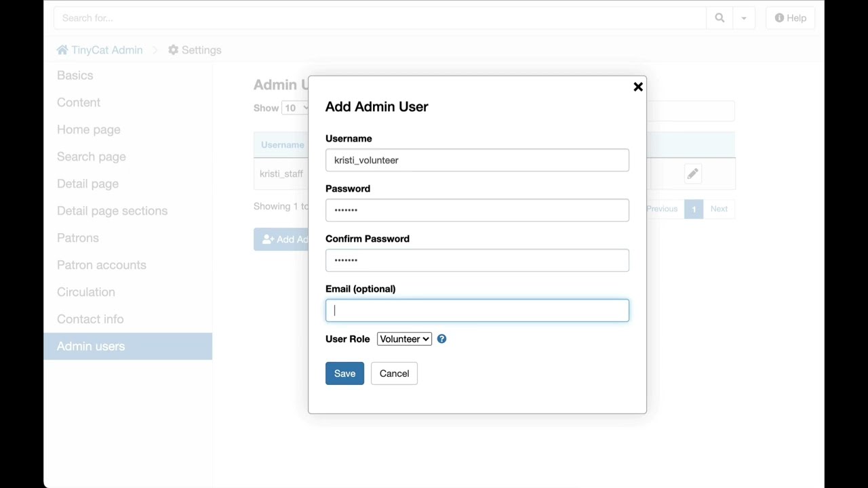
Task: Cancel adding the admin user
Action: [x=394, y=373]
